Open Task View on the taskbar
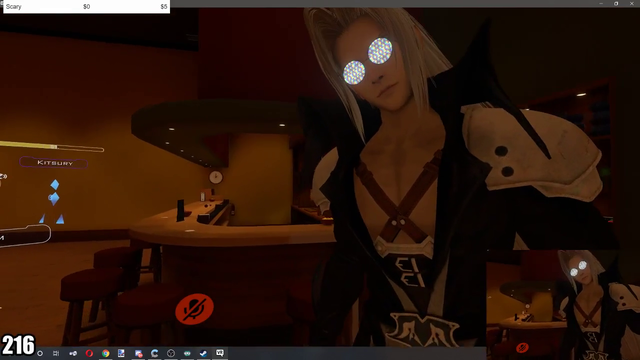Viewport: 640px width, 360px height. 56,353
